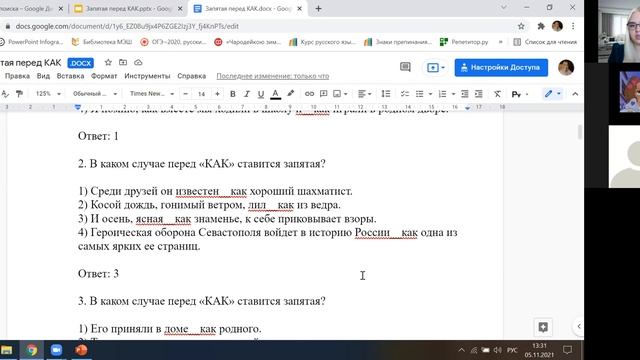Click the present to meeting button
The height and width of the screenshot is (360, 640).
435,67
